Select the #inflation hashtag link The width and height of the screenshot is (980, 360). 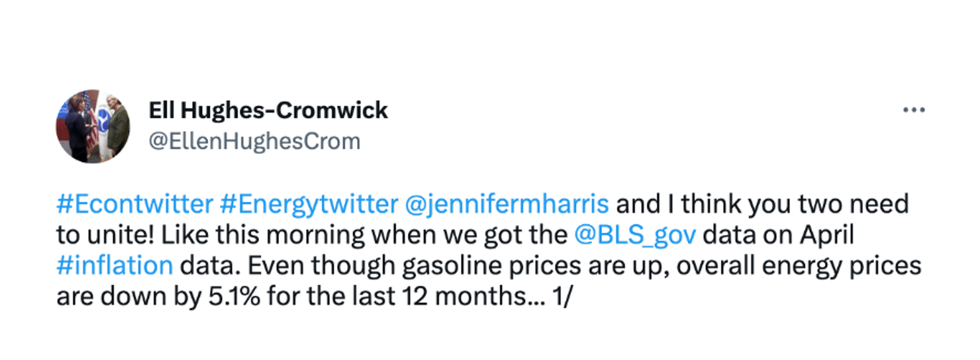pyautogui.click(x=115, y=265)
